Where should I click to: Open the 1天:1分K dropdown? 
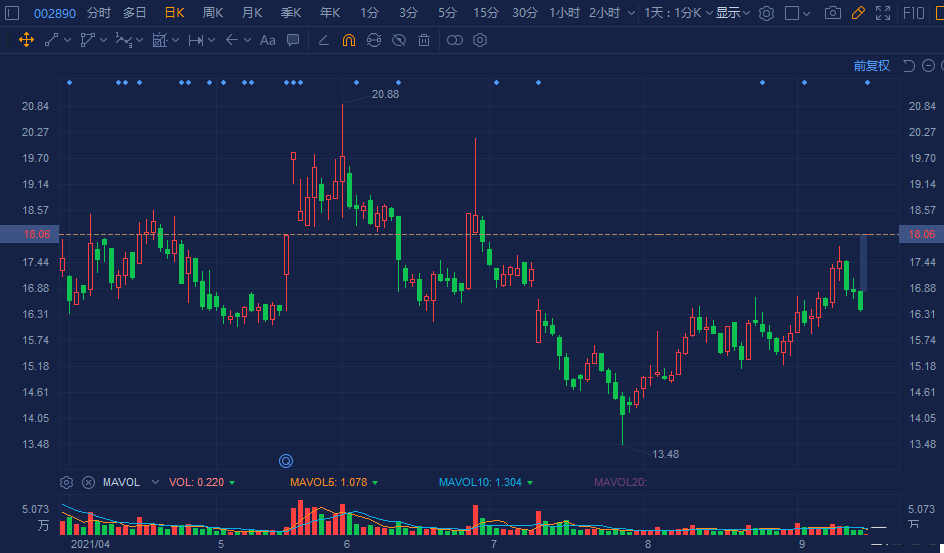coord(678,13)
